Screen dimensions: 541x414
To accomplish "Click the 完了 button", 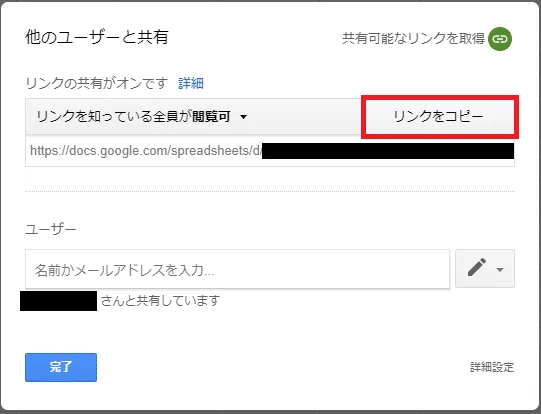I will tap(61, 367).
